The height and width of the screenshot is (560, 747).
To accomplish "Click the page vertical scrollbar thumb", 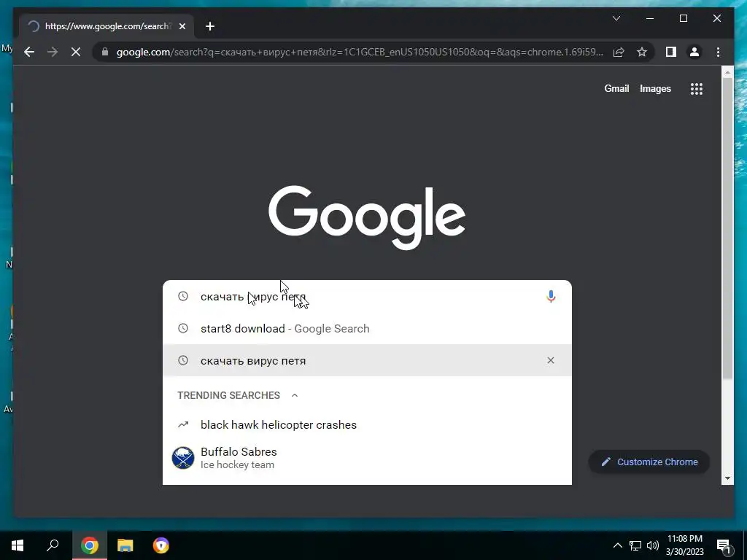I will [x=727, y=228].
